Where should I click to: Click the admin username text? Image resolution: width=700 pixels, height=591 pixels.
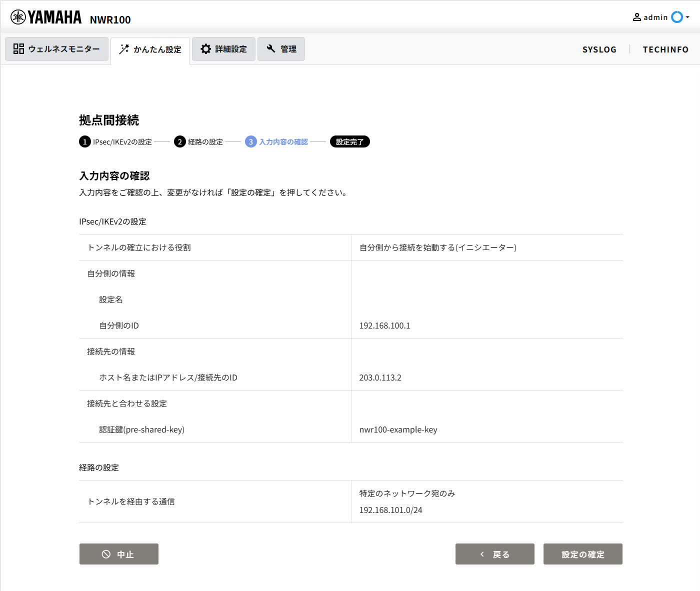point(655,17)
